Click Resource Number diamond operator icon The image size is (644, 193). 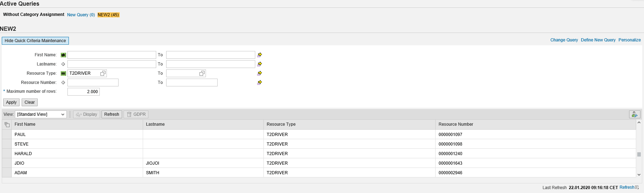point(63,83)
